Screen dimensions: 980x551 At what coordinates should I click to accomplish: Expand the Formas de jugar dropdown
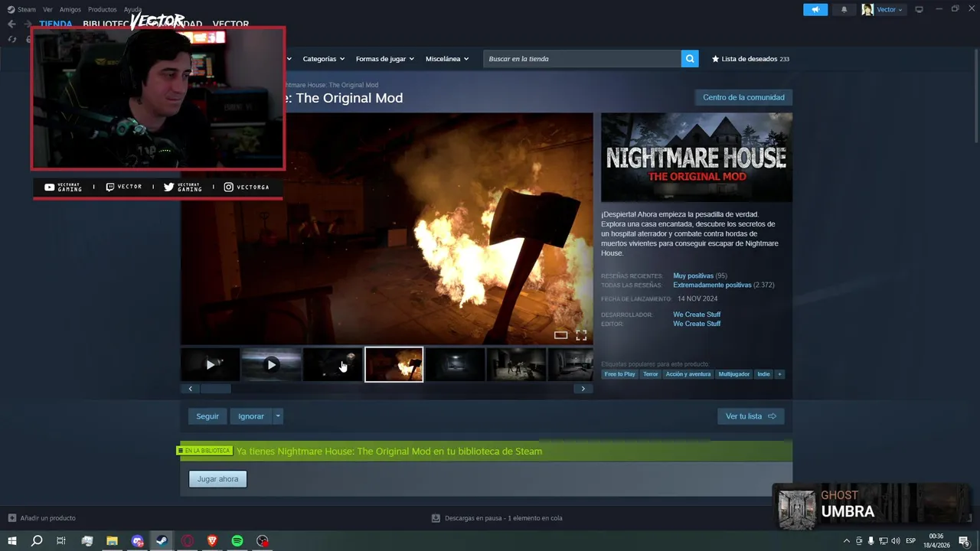click(384, 59)
